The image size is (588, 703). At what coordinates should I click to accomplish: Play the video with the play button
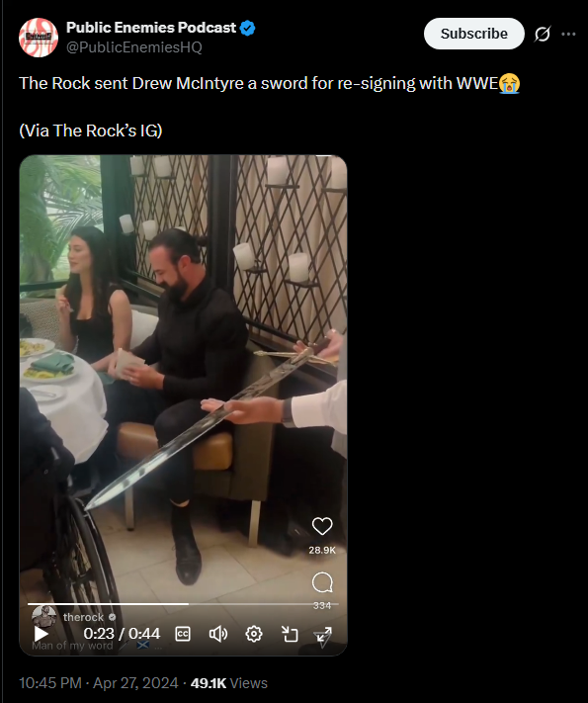pyautogui.click(x=42, y=634)
